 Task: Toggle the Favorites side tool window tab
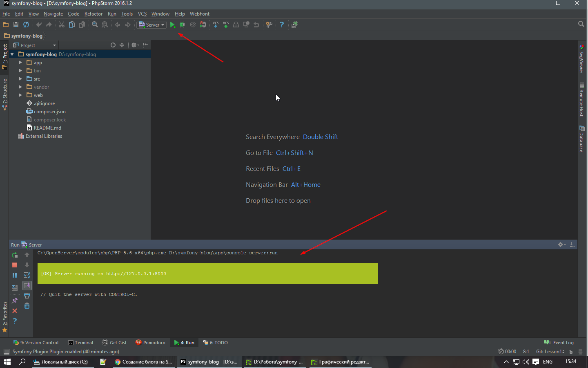pos(4,317)
